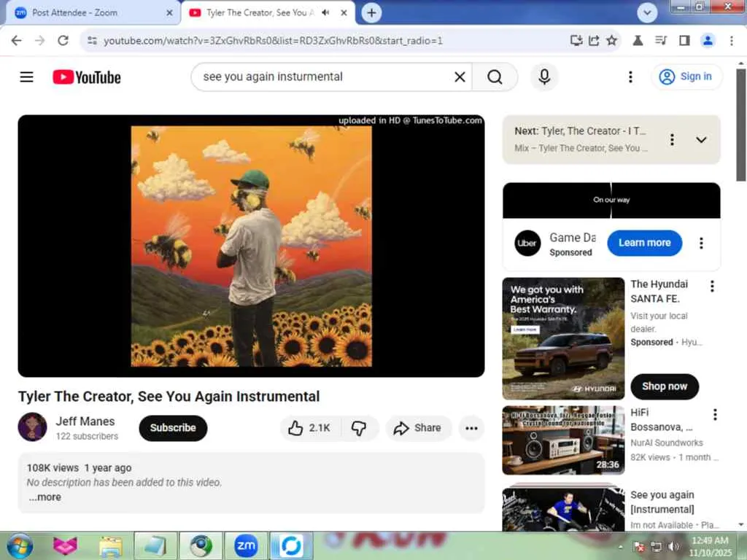The image size is (747, 560).
Task: Reload the page with the refresh icon
Action: point(63,41)
